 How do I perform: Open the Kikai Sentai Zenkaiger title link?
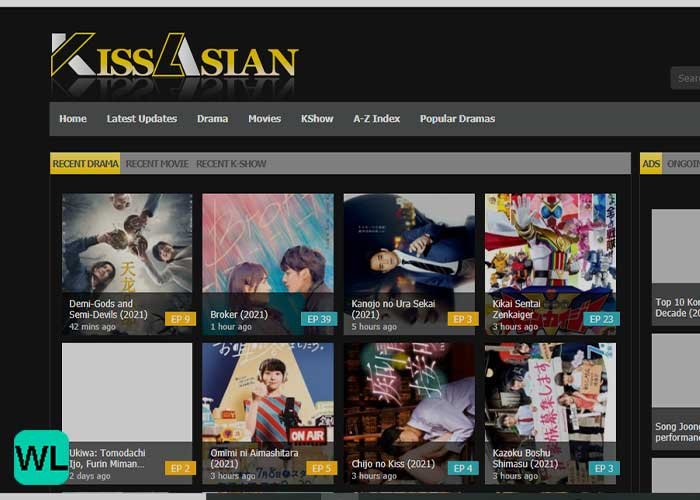(x=516, y=309)
